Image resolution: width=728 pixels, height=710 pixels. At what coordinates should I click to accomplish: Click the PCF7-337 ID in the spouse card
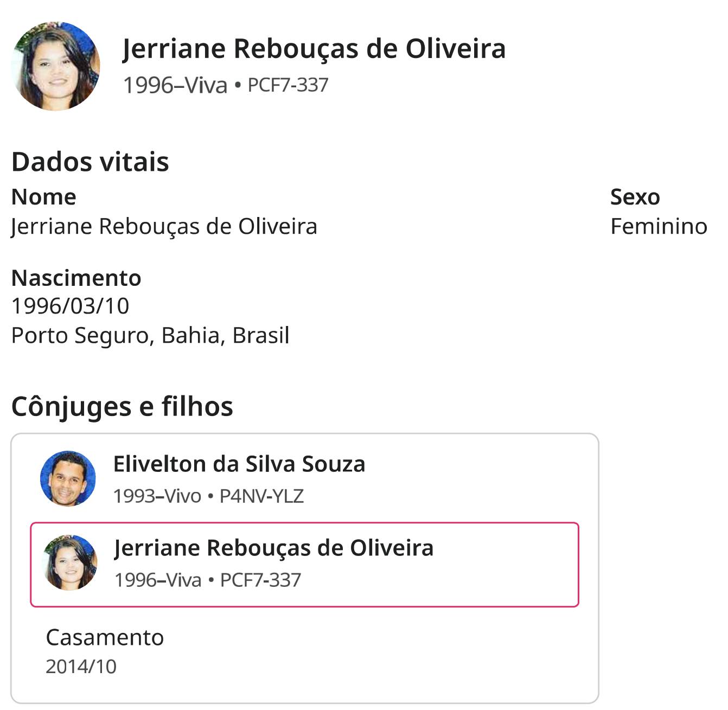[x=260, y=580]
